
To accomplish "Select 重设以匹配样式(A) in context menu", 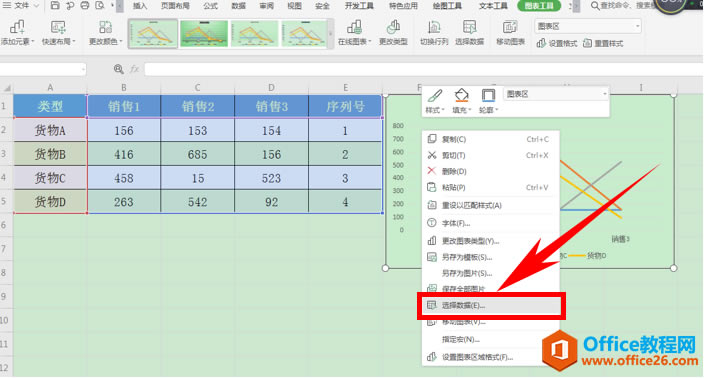I will click(491, 205).
